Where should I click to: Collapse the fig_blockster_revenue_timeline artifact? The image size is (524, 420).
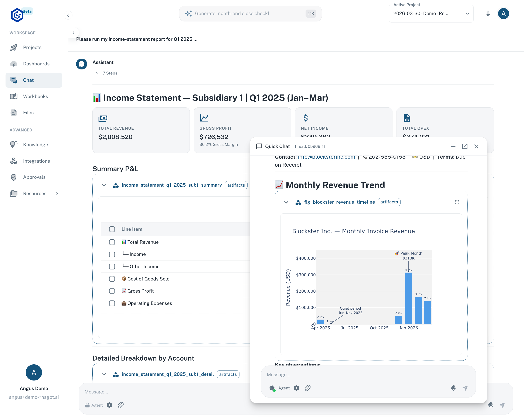286,202
